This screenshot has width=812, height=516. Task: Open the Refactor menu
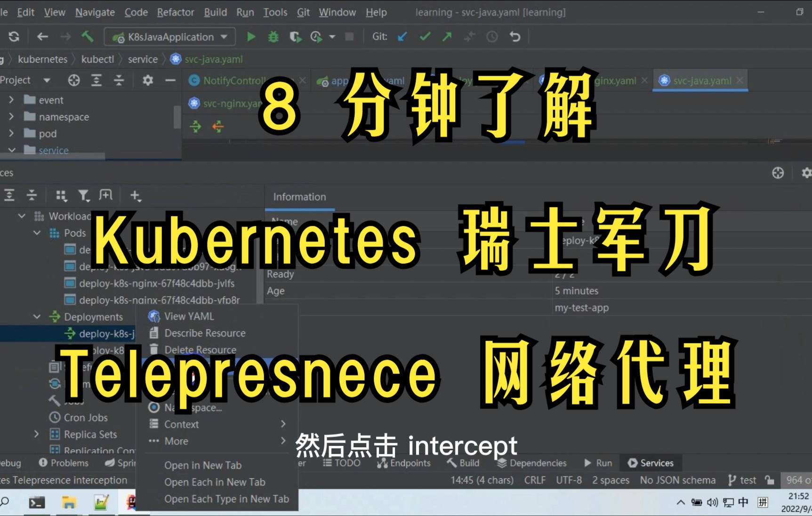[x=176, y=12]
